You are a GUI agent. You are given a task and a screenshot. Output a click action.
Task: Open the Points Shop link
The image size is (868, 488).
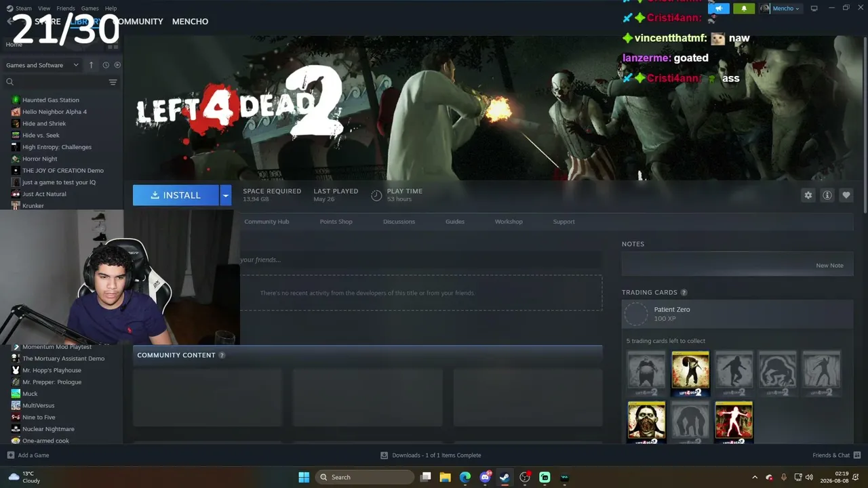(336, 222)
